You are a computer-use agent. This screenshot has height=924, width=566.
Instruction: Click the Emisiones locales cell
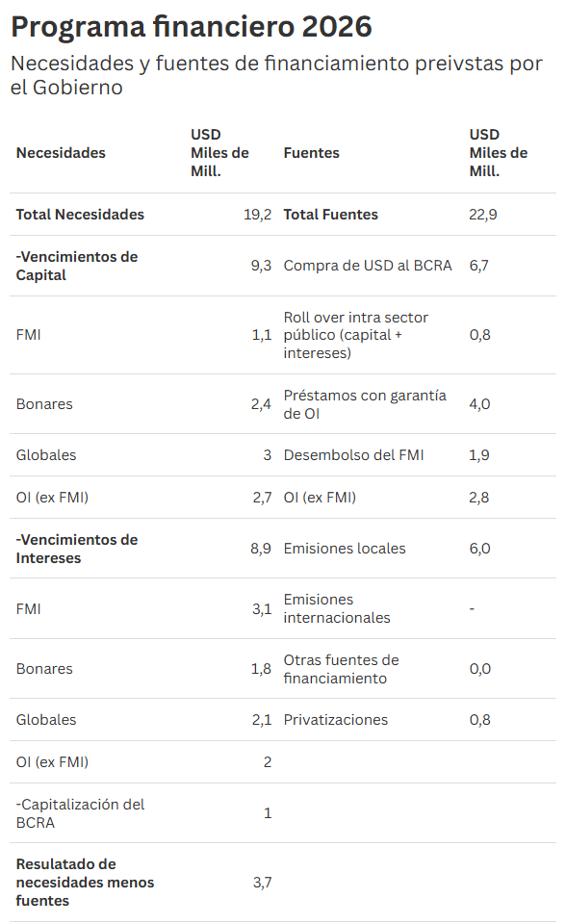(345, 549)
